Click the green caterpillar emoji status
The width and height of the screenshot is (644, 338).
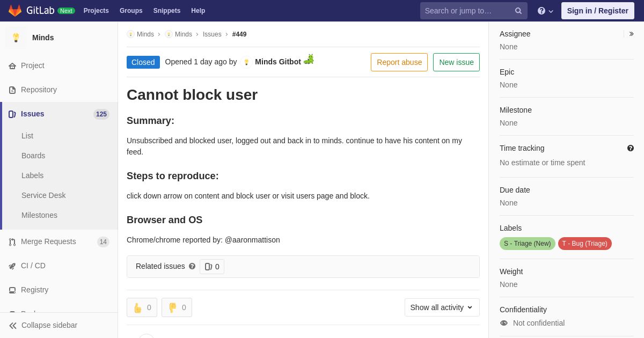tap(309, 59)
